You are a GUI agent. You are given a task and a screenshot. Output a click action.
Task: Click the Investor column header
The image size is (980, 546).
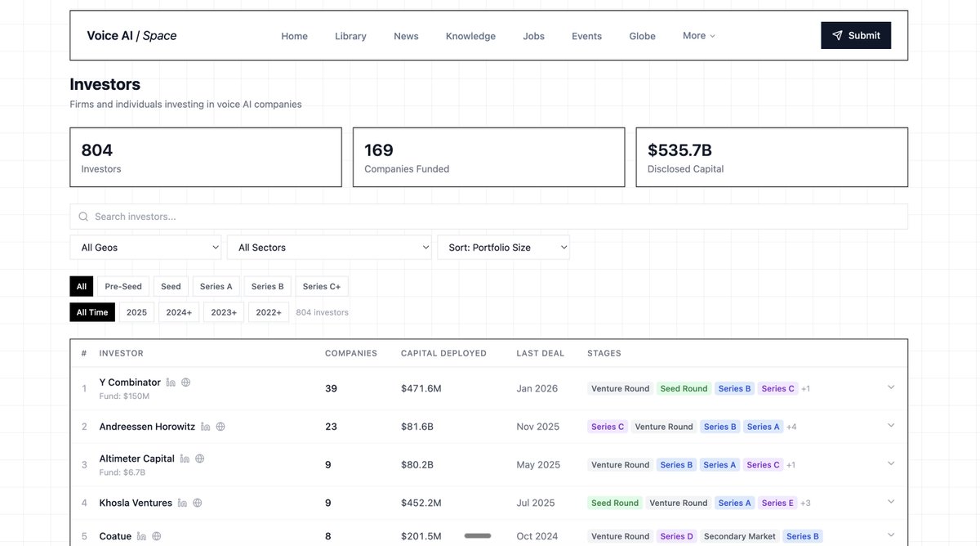[122, 354]
